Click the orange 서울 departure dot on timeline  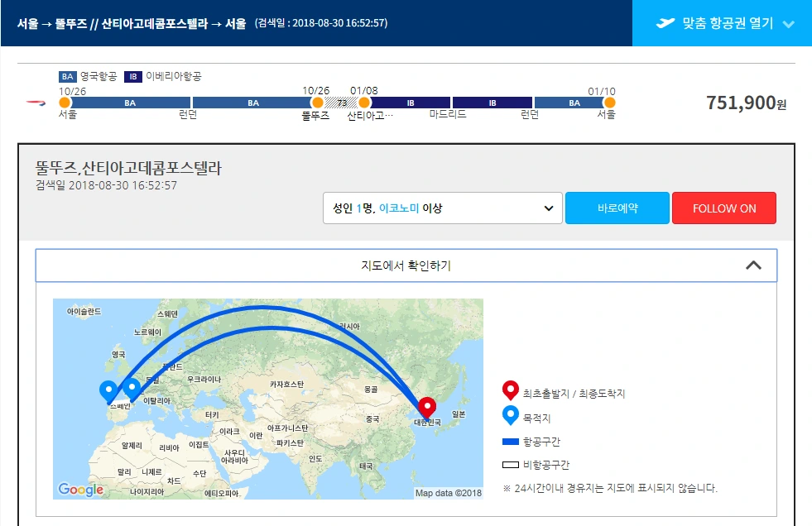(64, 103)
